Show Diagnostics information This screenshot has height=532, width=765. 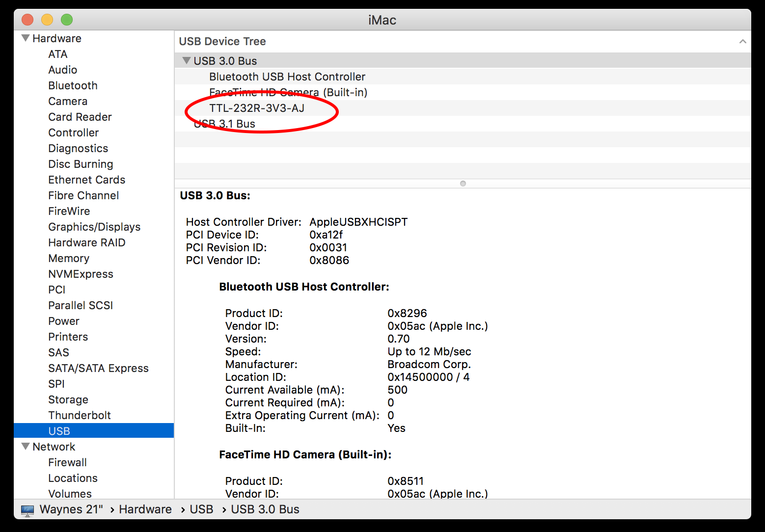(x=78, y=148)
